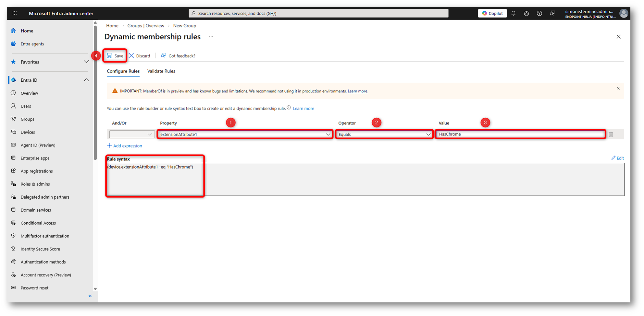Click the Microsoft Entra admin center title

tap(61, 13)
